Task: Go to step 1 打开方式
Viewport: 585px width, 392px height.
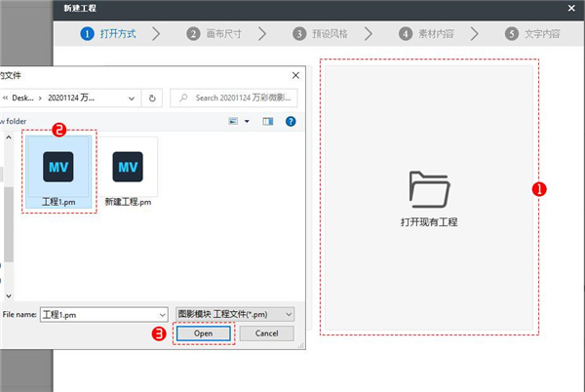Action: tap(108, 33)
